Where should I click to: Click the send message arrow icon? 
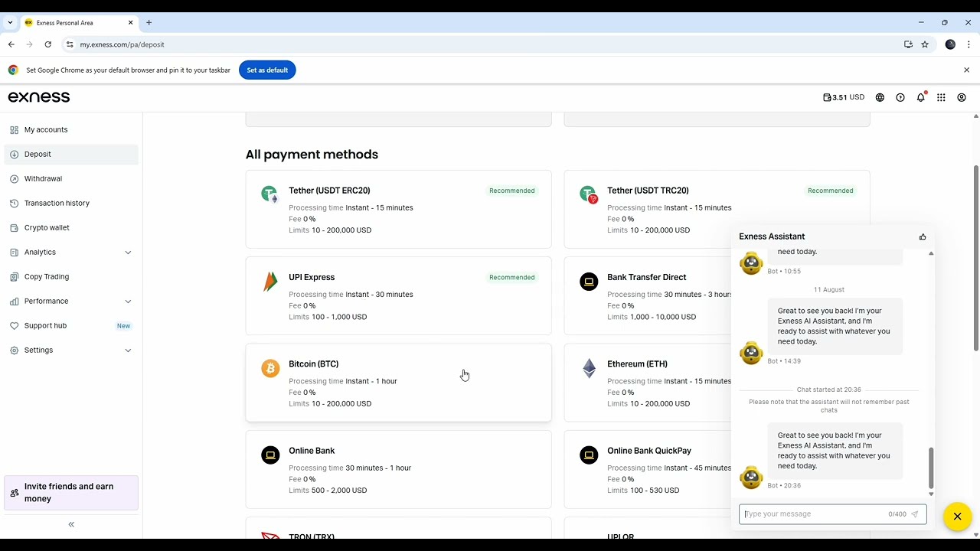click(x=914, y=514)
